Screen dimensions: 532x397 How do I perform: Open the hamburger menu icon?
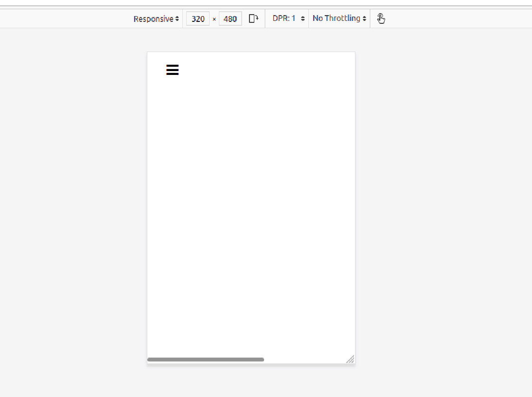tap(172, 70)
